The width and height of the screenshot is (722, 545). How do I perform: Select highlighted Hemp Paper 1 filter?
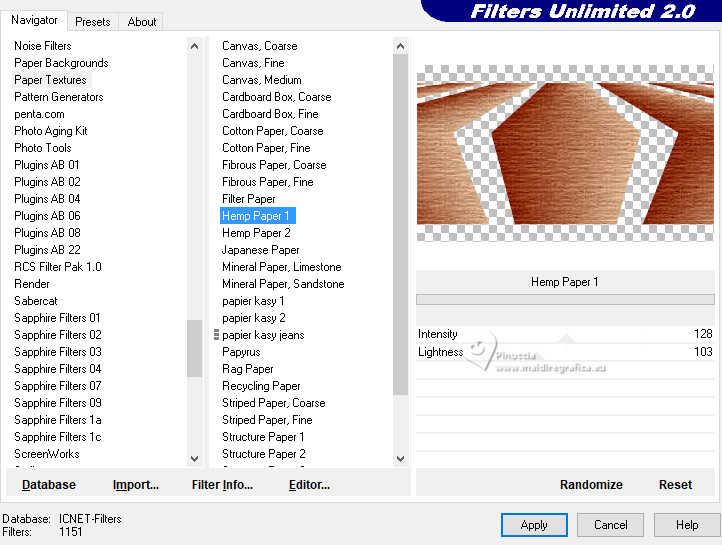coord(256,216)
